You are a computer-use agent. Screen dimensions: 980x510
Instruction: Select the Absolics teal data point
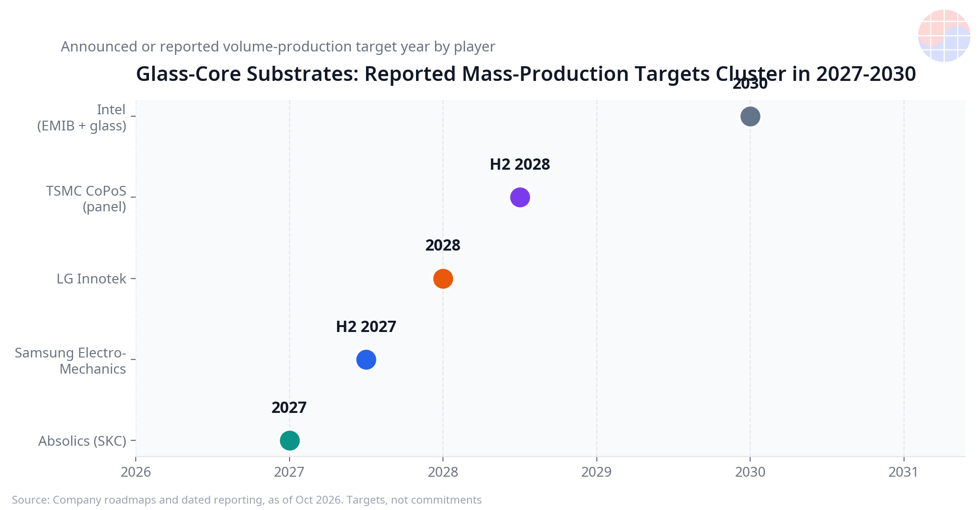coord(290,440)
